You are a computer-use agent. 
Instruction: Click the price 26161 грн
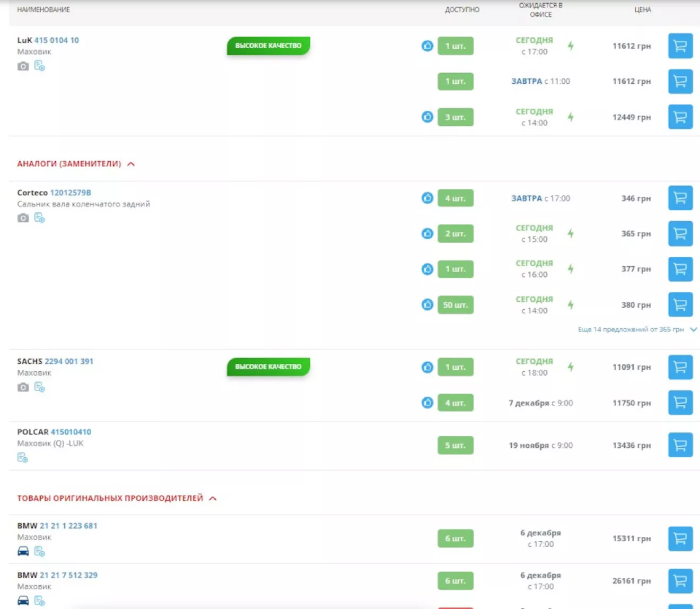[632, 581]
